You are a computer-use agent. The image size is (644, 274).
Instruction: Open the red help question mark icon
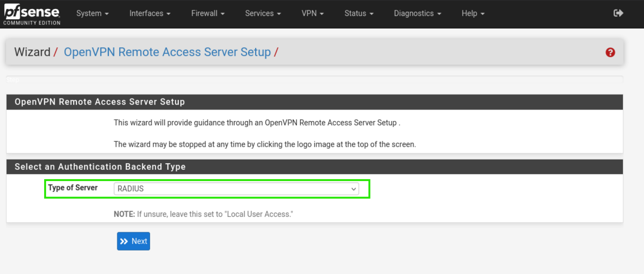[x=610, y=53]
